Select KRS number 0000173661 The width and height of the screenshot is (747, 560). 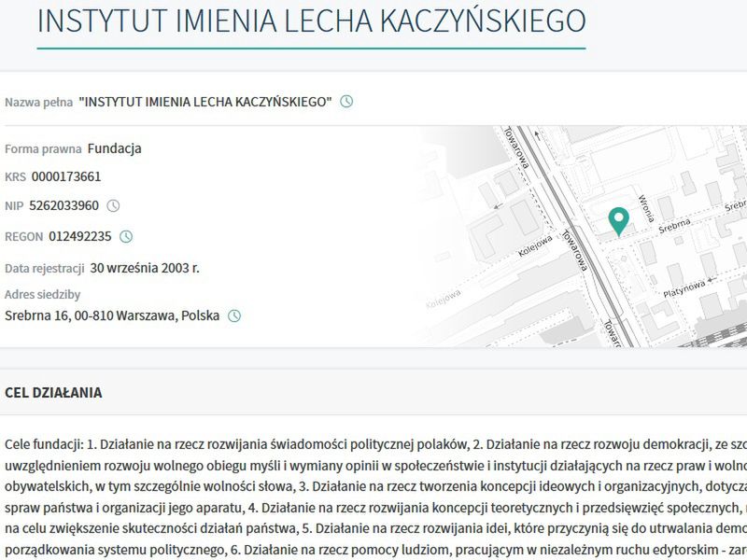pos(66,176)
